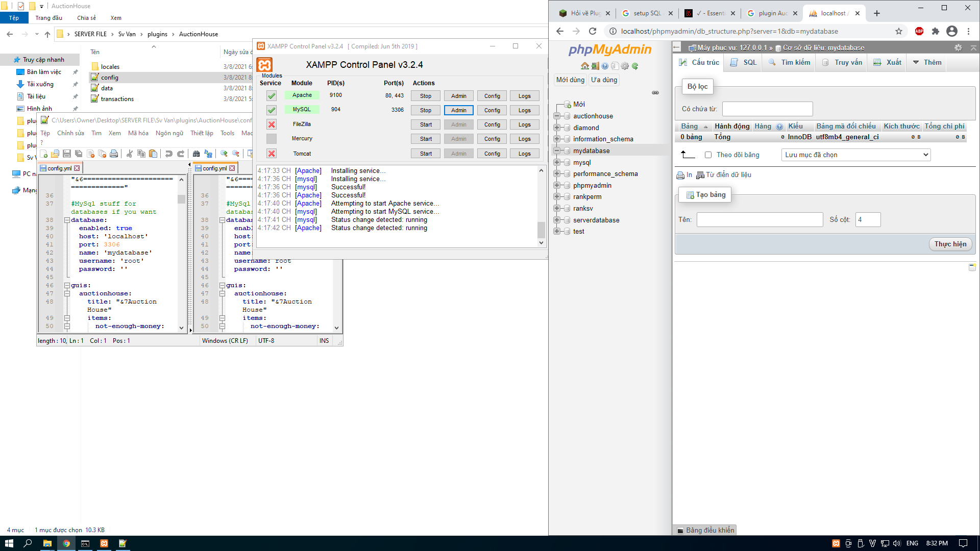The height and width of the screenshot is (551, 980).
Task: Open 'Lưu mục đã chọn' dropdown
Action: (856, 155)
